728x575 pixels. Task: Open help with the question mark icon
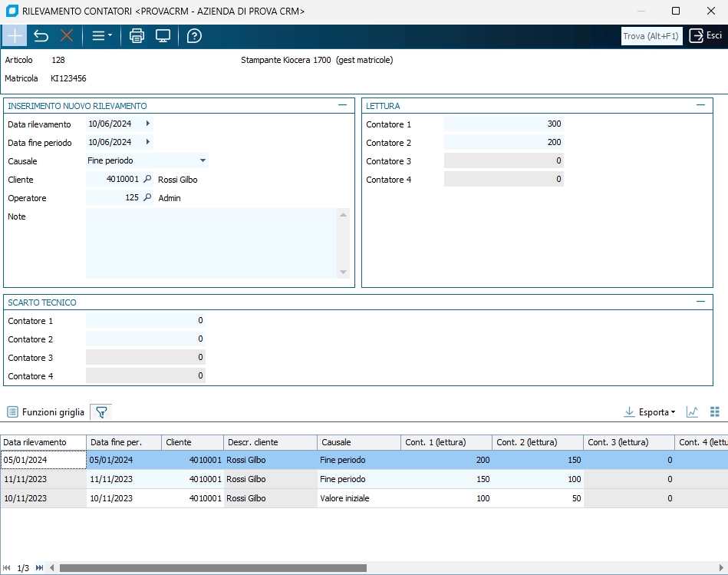pos(194,36)
